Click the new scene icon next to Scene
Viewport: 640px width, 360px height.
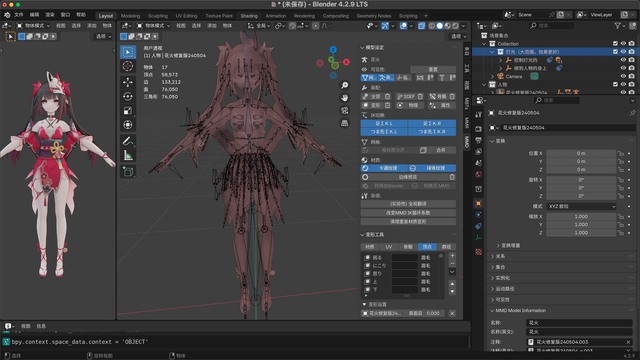click(x=561, y=15)
